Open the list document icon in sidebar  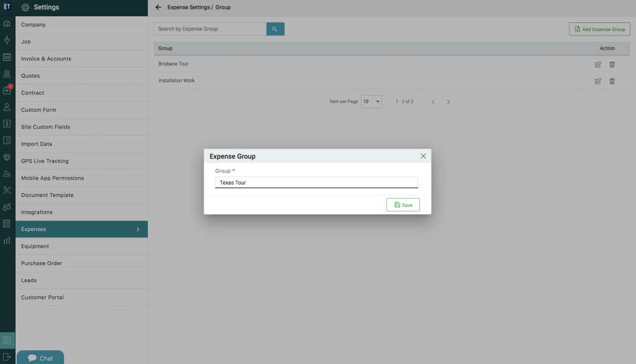pos(7,140)
